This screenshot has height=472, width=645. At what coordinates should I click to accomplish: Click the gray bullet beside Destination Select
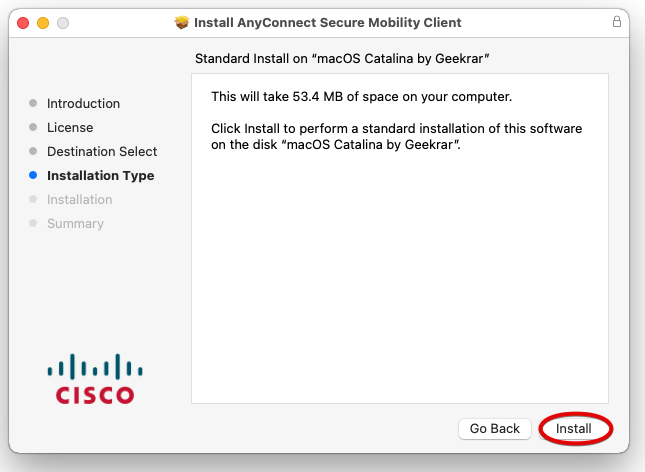33,152
